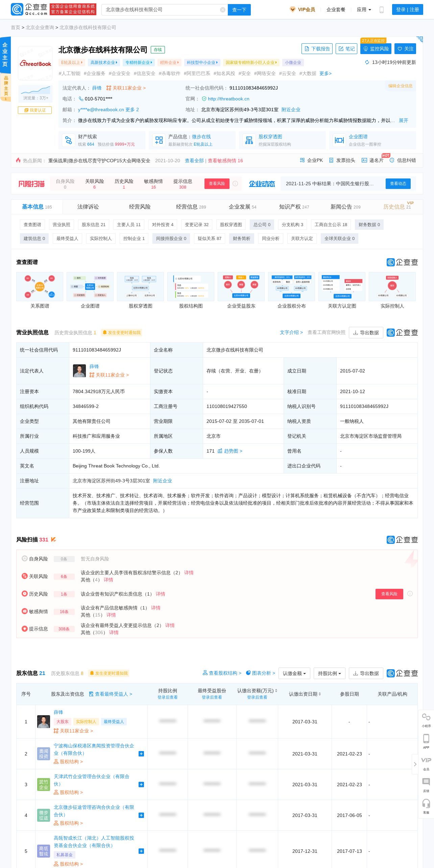Screen dimensions: 434x868
Task: Open 图表分析 chart analysis
Action: 261,673
